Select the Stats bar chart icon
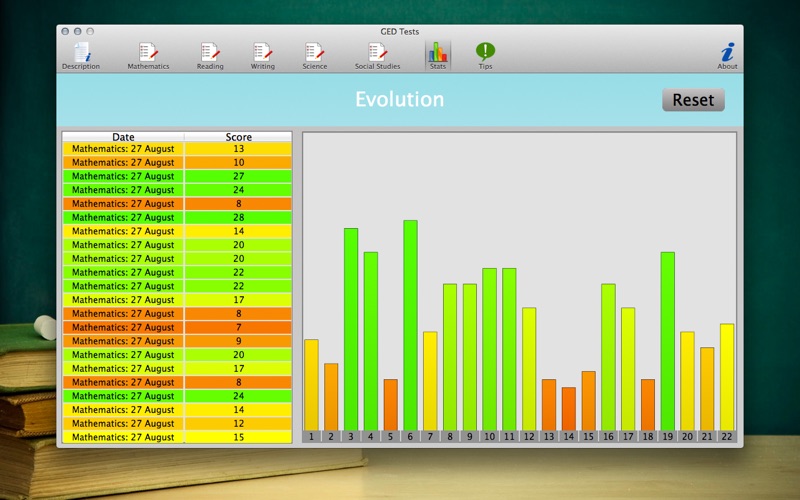Image resolution: width=800 pixels, height=500 pixels. [x=438, y=56]
